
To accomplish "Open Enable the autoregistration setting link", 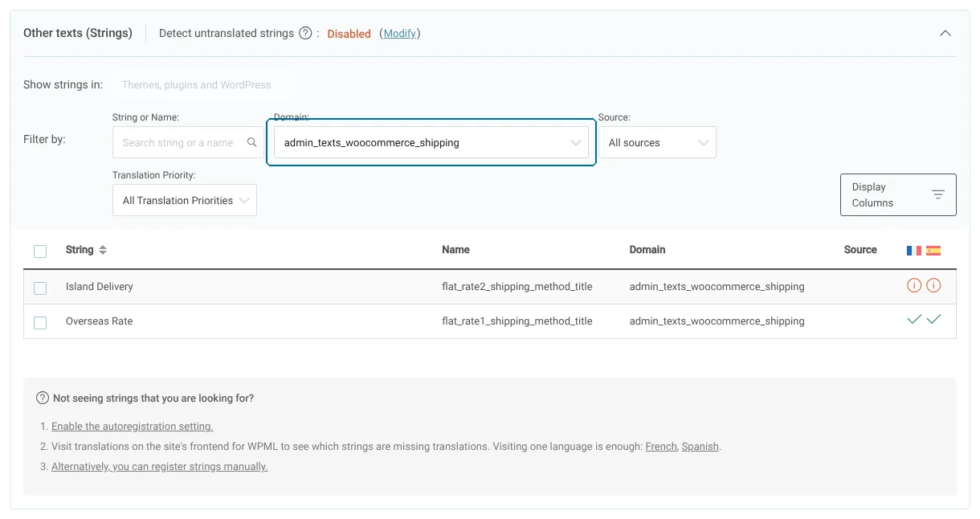I will (132, 427).
